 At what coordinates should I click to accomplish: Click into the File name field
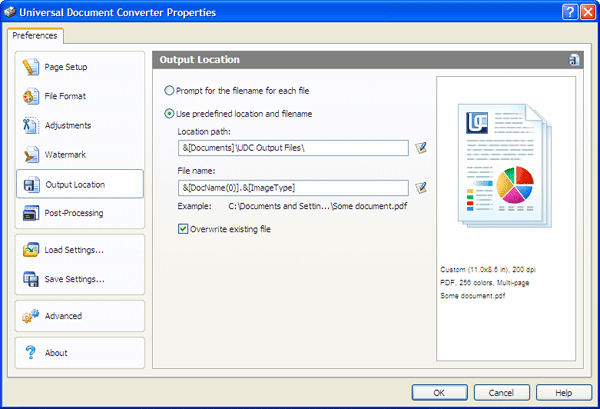pyautogui.click(x=293, y=188)
